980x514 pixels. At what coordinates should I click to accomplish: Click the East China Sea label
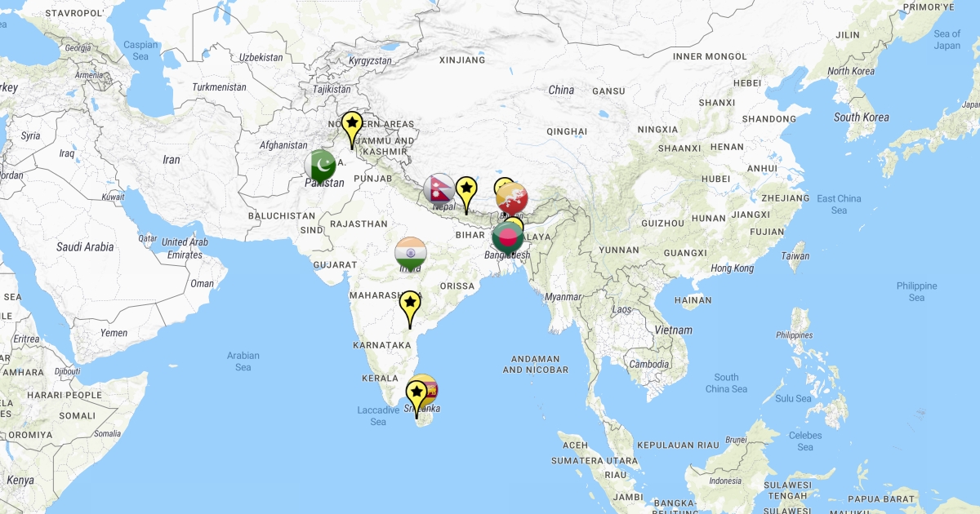(839, 204)
